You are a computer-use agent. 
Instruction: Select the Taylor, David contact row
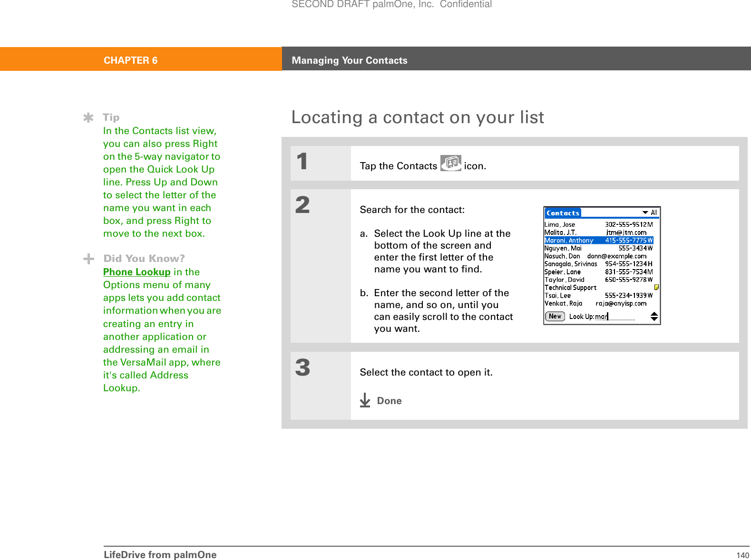coord(599,280)
